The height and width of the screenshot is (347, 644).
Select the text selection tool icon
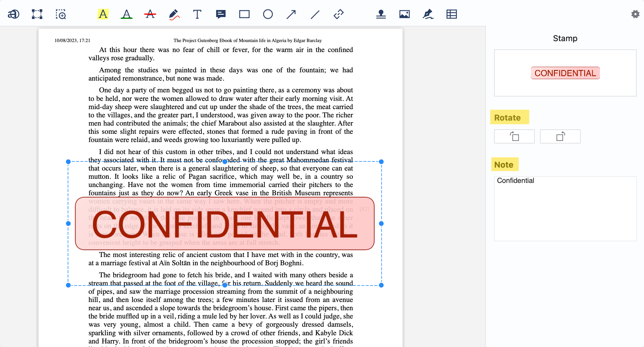tap(14, 14)
